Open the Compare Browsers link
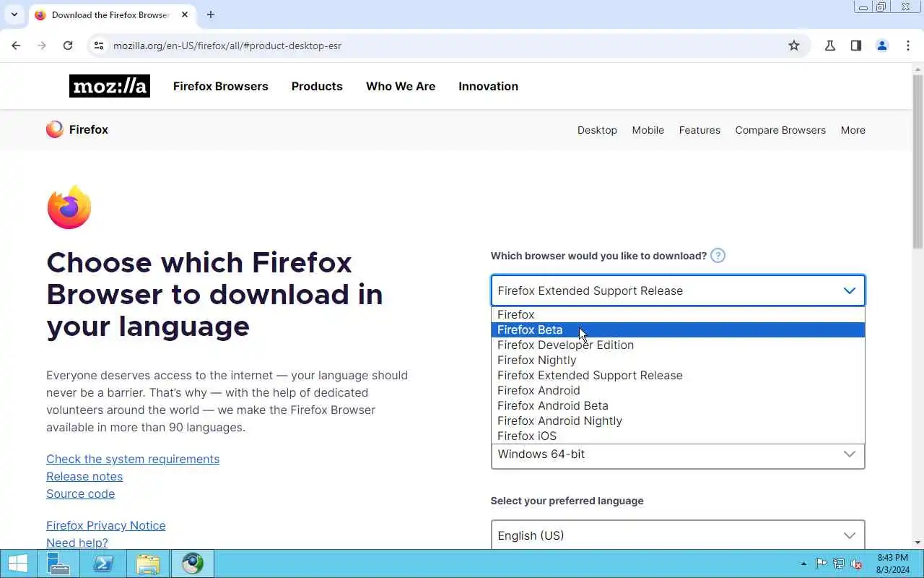 point(780,130)
